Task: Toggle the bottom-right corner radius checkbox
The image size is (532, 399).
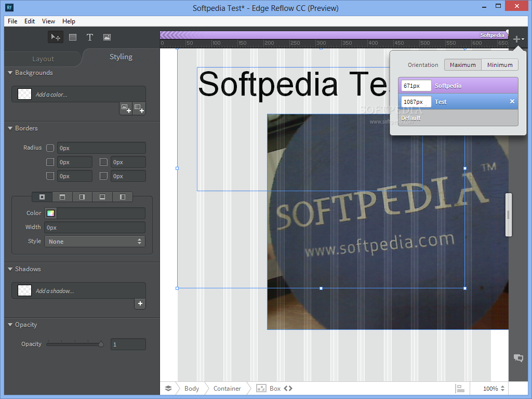Action: (x=103, y=176)
